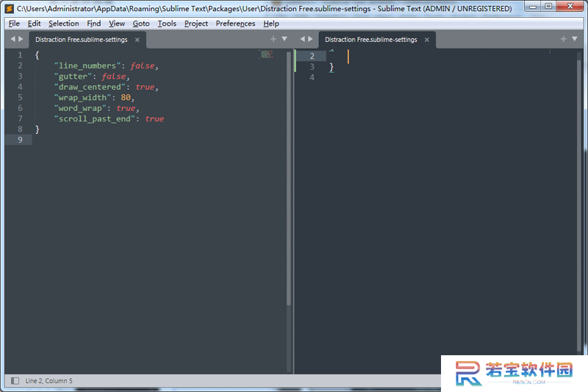Click right pane previous tab arrow
The image size is (588, 392).
tap(302, 39)
